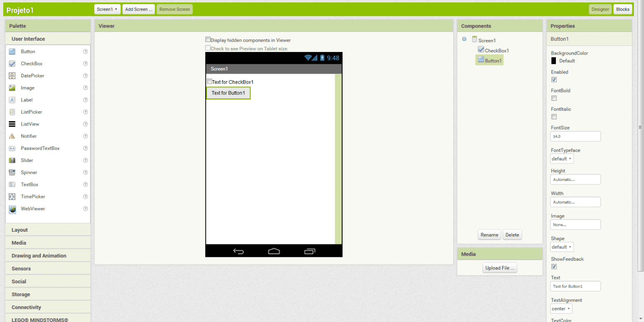The height and width of the screenshot is (322, 644).
Task: Disable the Enabled property of Button1
Action: click(554, 79)
